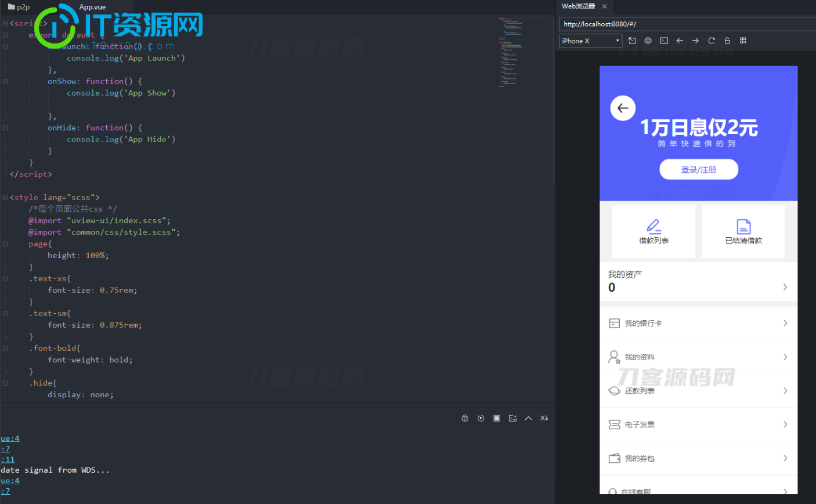816x504 pixels.
Task: Click the 电子发票 ticket icon
Action: click(x=614, y=425)
